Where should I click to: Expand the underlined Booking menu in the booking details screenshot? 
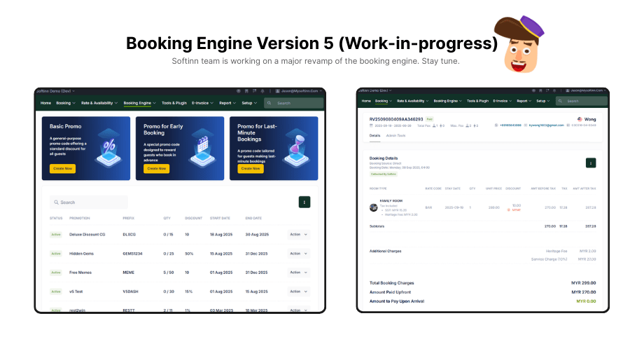coord(384,101)
